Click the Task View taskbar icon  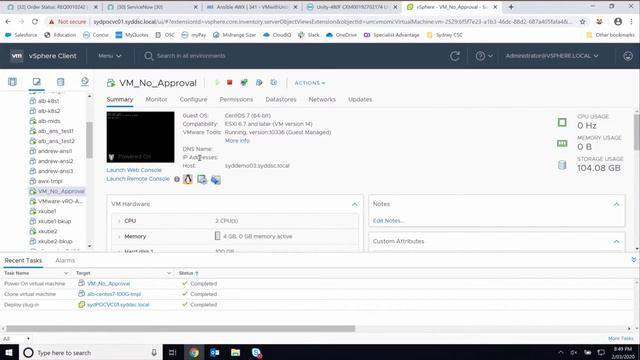[172, 353]
